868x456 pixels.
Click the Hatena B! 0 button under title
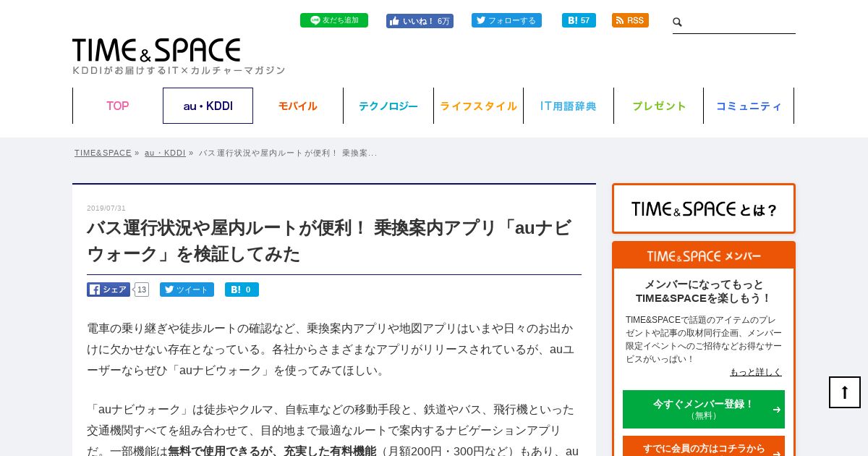click(x=242, y=290)
